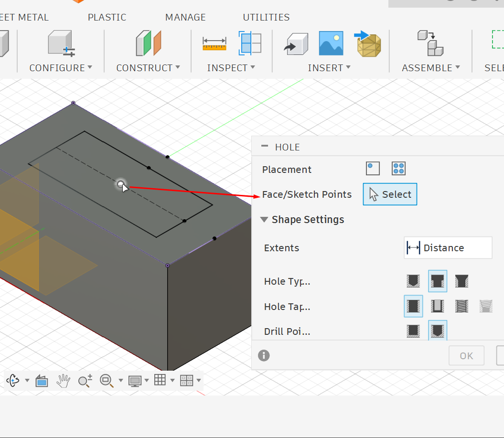Image resolution: width=504 pixels, height=438 pixels.
Task: Open the INSPECT dropdown menu
Action: point(231,68)
